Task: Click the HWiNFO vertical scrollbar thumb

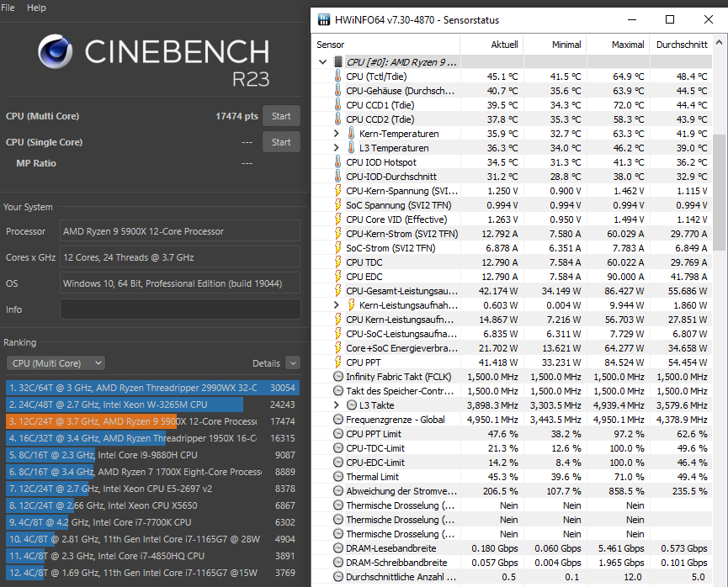Action: coord(720,193)
